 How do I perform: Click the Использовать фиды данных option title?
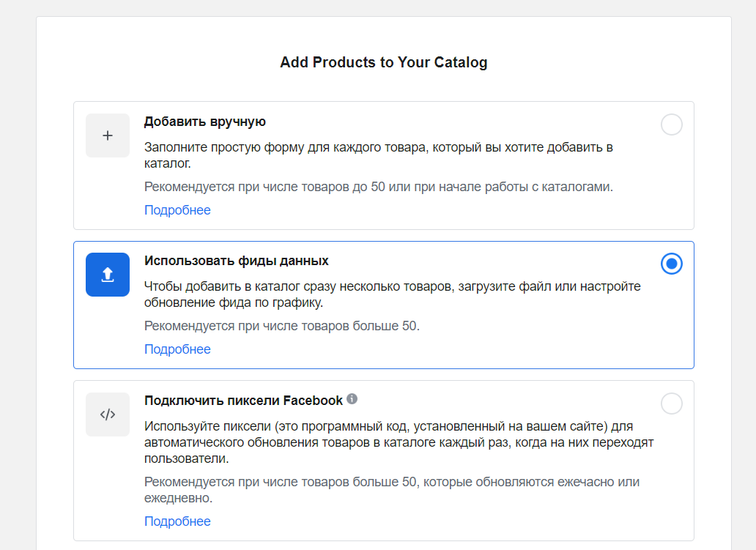tap(236, 261)
